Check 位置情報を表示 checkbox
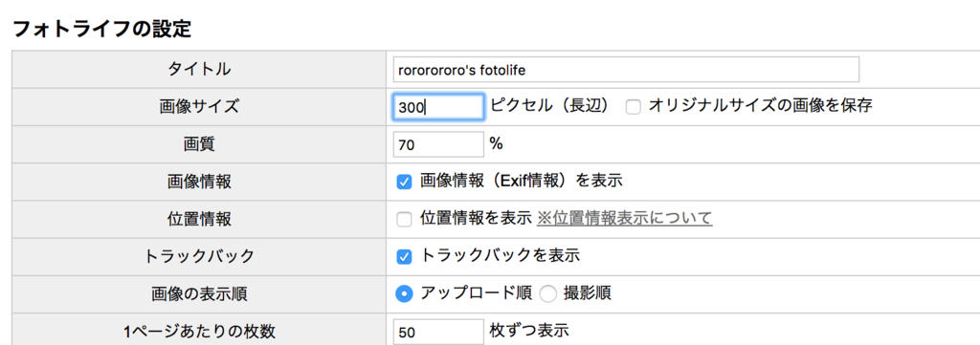Image resolution: width=980 pixels, height=345 pixels. (x=405, y=219)
